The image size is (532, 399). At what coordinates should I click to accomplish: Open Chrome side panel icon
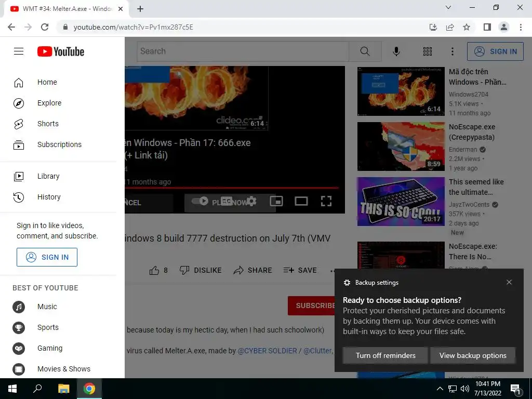pos(487,27)
